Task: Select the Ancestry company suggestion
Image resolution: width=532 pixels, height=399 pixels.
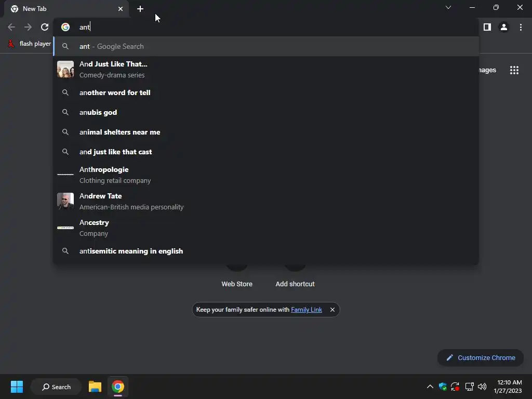Action: click(x=266, y=228)
